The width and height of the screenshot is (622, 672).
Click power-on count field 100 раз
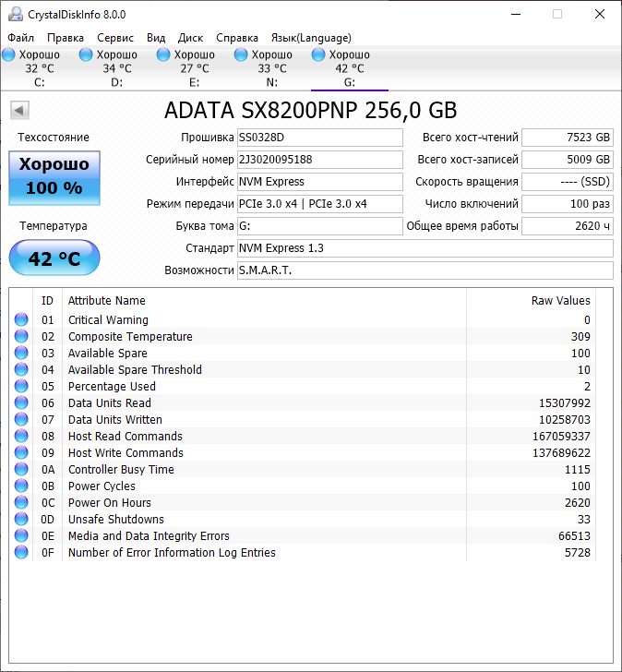(568, 204)
